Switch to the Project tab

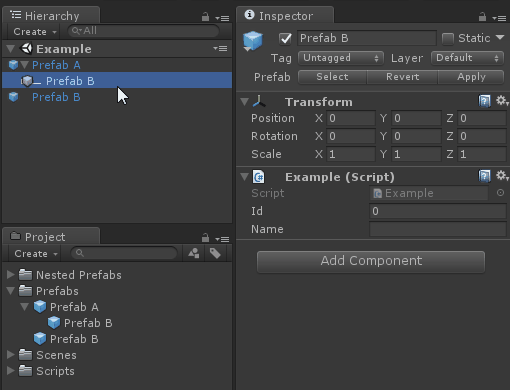click(x=51, y=237)
